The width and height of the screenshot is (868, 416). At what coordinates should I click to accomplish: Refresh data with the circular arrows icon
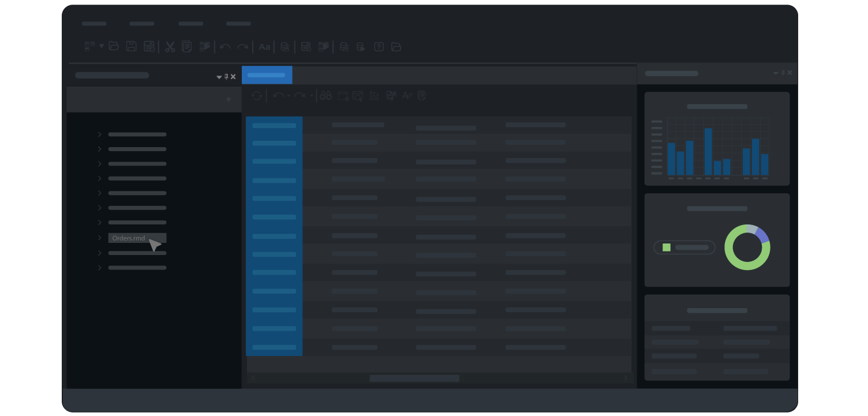pos(257,96)
